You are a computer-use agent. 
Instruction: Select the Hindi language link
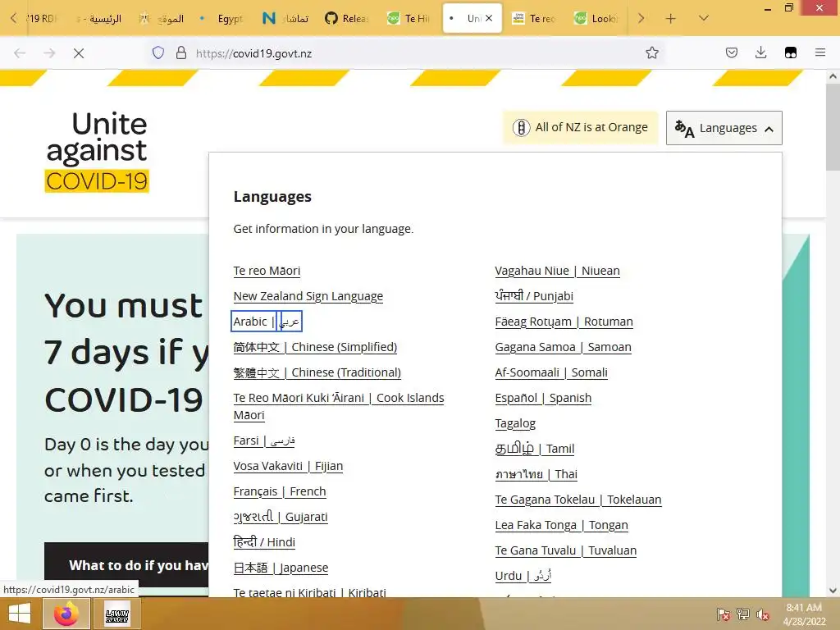[264, 542]
